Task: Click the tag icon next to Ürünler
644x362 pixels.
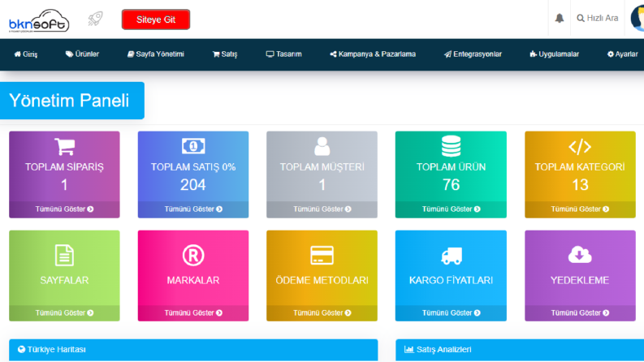Action: pos(69,54)
